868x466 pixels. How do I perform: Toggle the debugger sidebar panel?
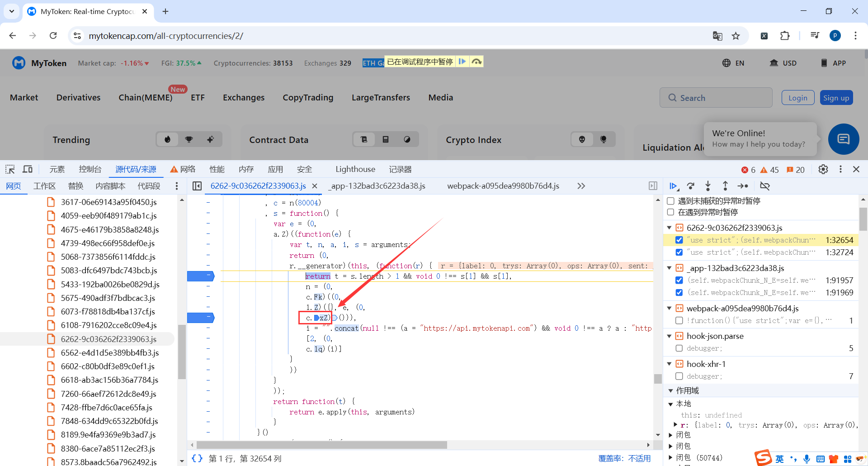(x=653, y=186)
